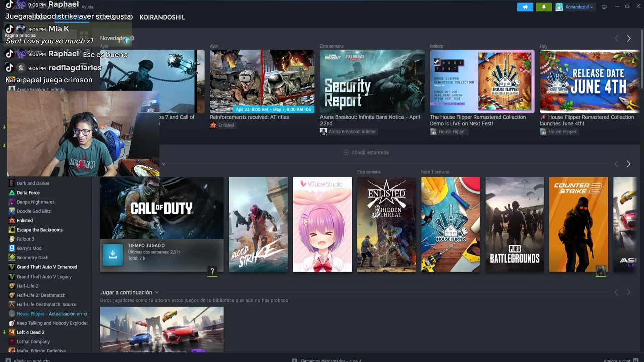The height and width of the screenshot is (362, 644).
Task: Click Arena Breakout: Infinite publisher icon under news
Action: pos(323,132)
